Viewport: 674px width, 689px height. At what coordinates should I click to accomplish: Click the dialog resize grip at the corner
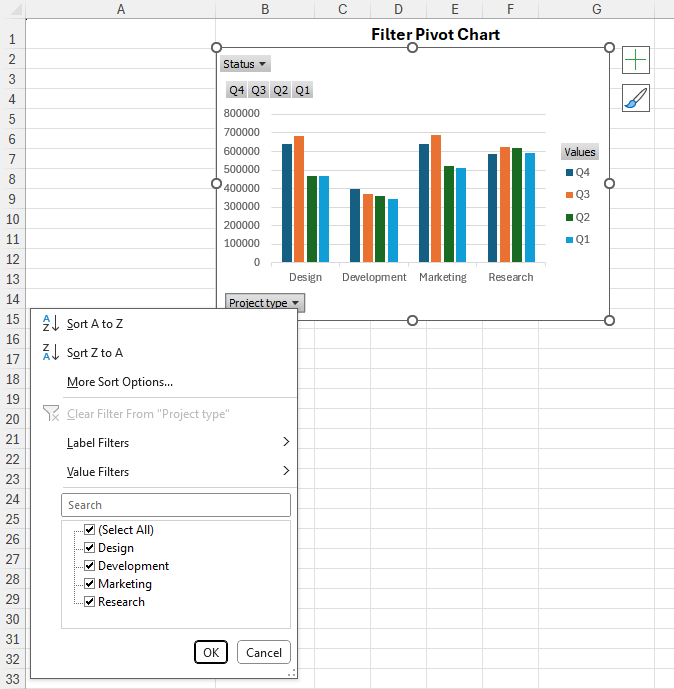tap(292, 673)
